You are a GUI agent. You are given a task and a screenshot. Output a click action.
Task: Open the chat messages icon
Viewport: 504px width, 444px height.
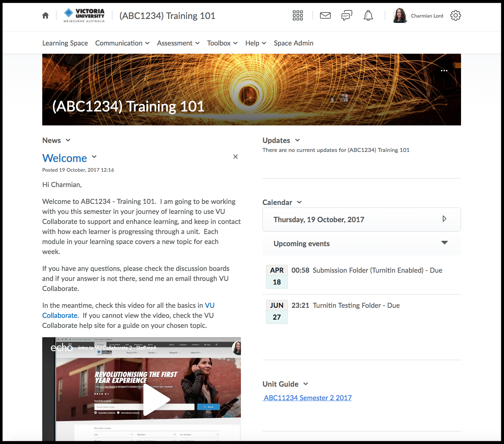(x=346, y=15)
